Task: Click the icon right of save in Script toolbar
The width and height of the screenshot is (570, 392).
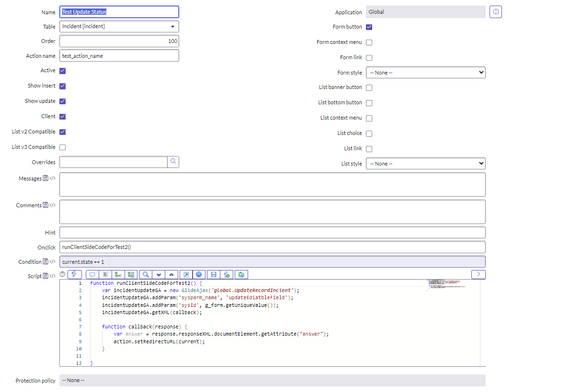Action: 226,275
